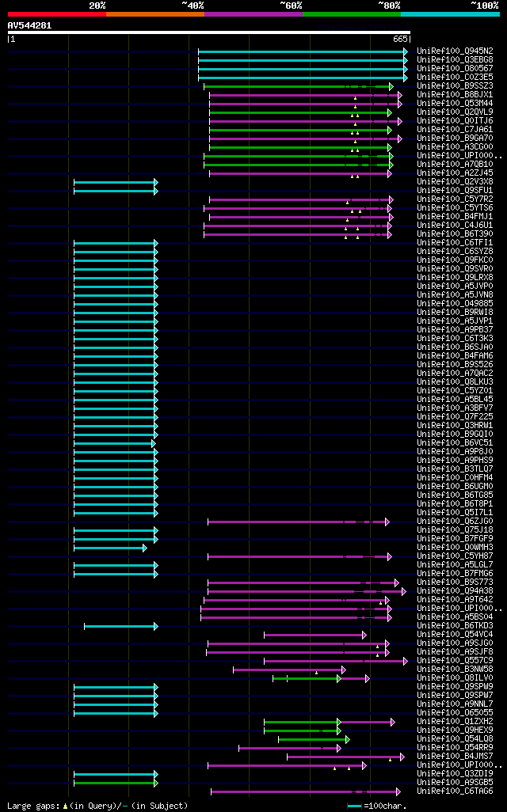507x812 pixels.
Task: Select the AV544281 query sequence title
Action: (29, 25)
